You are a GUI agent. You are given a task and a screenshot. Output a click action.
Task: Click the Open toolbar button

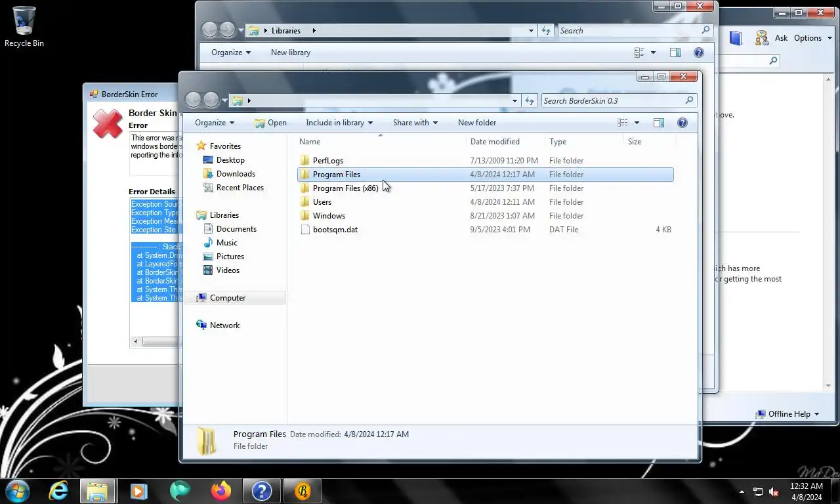(x=270, y=123)
